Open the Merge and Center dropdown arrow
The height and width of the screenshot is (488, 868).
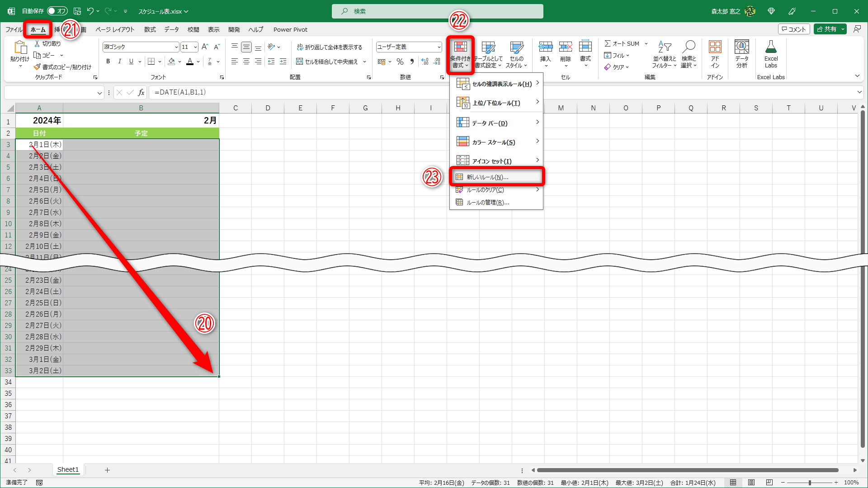pyautogui.click(x=365, y=62)
